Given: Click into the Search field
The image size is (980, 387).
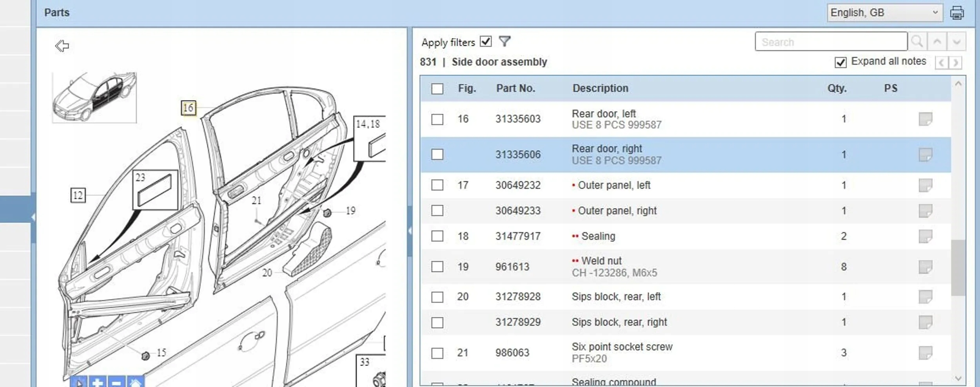Looking at the screenshot, I should pos(831,41).
